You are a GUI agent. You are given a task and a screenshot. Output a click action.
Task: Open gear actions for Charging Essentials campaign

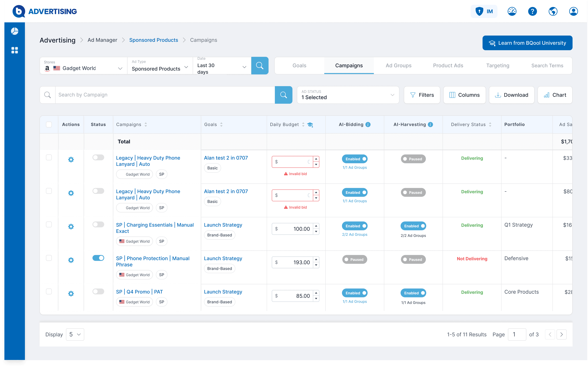(71, 227)
